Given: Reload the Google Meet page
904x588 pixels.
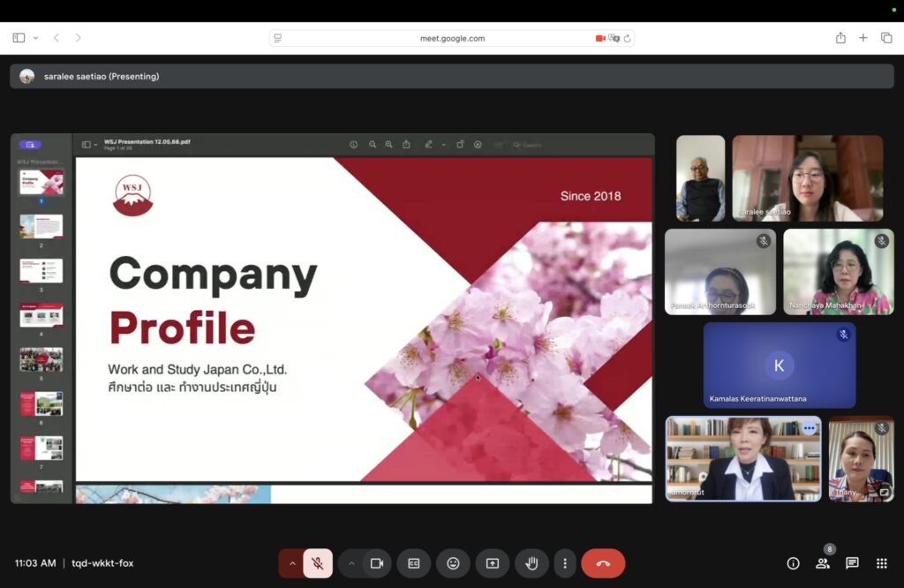Looking at the screenshot, I should coord(628,39).
